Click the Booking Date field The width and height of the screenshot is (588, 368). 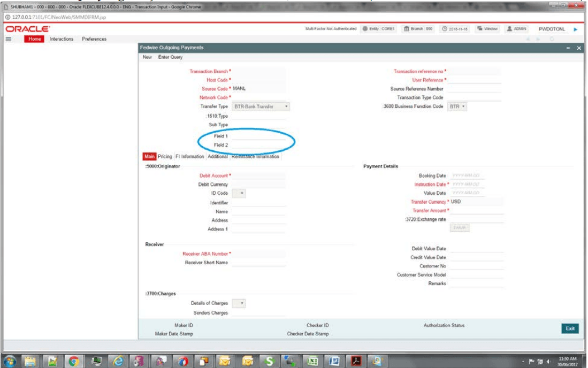pos(467,176)
